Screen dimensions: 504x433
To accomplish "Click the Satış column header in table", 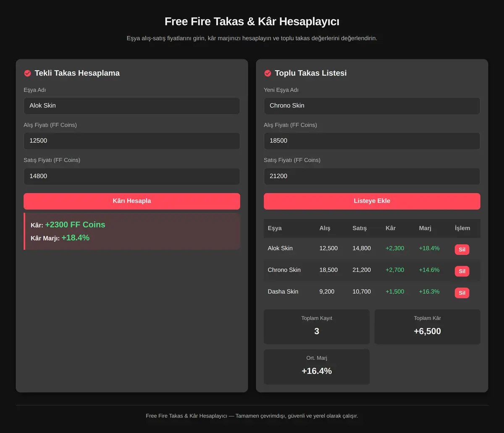I will [x=360, y=228].
